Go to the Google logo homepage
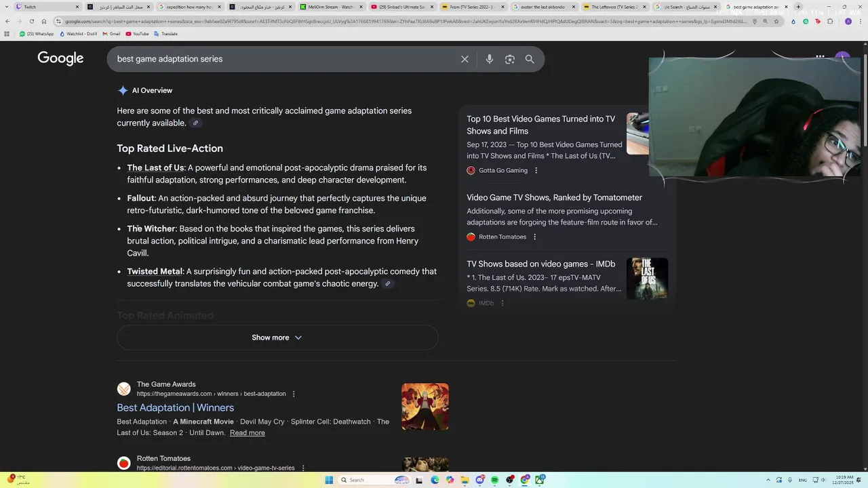The image size is (868, 488). tap(60, 58)
